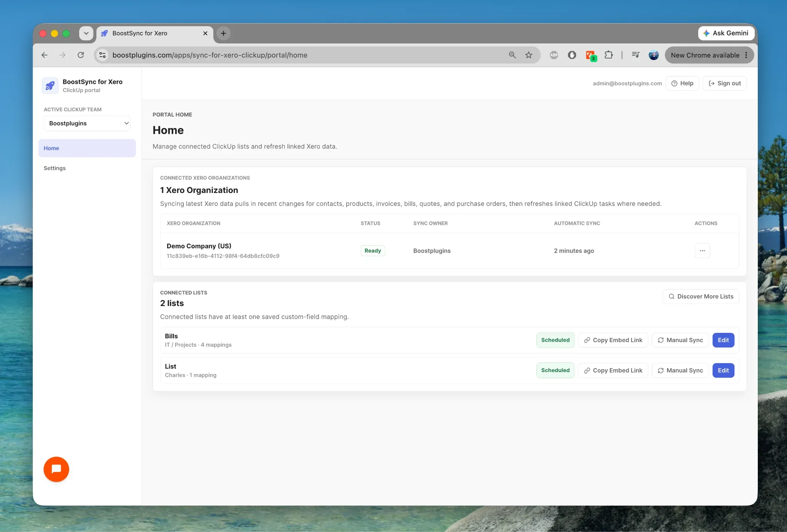Reload the page with the refresh icon
This screenshot has height=532, width=787.
81,55
